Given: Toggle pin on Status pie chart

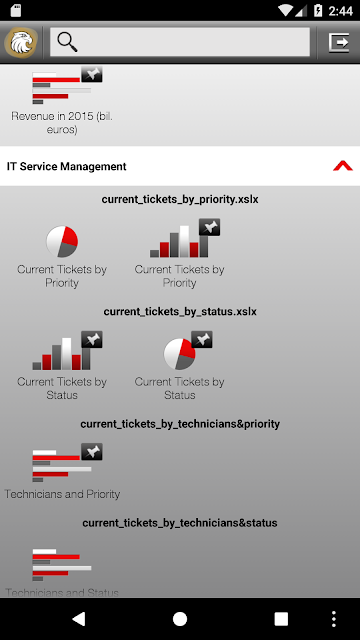Looking at the screenshot, I should 202,340.
